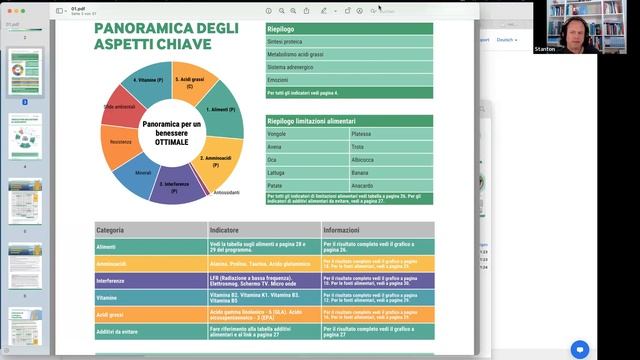Open the document info inspector icon

[x=269, y=11]
